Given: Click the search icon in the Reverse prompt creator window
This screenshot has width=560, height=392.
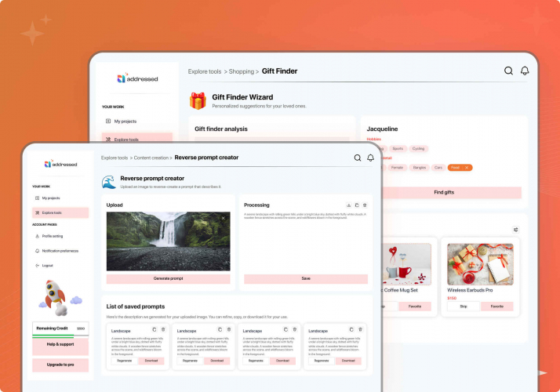Looking at the screenshot, I should click(x=357, y=158).
